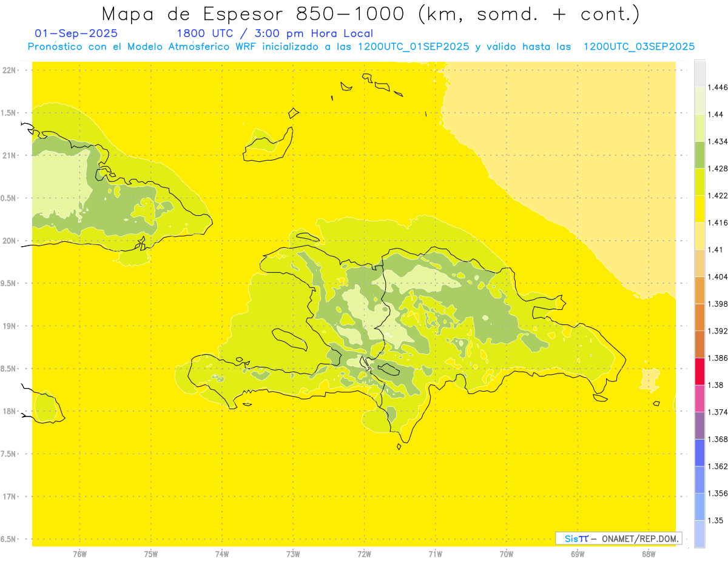Click the 75W longitude label
The image size is (728, 562).
pos(151,554)
